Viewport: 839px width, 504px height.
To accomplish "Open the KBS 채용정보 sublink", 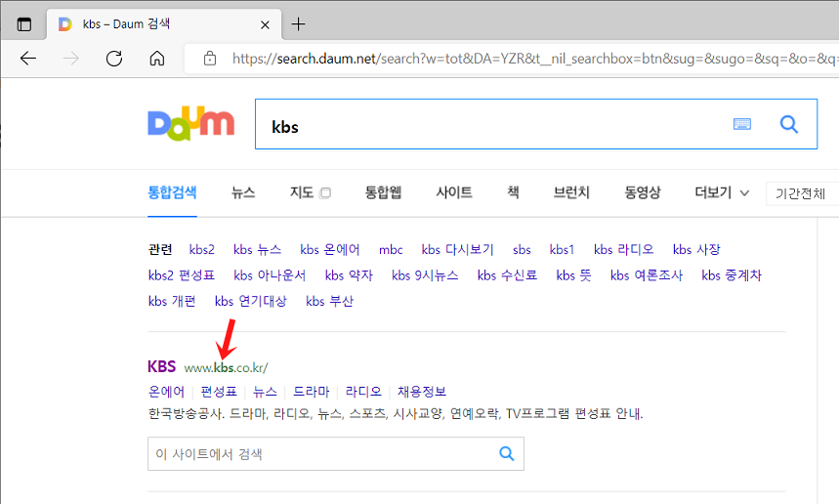I will click(x=422, y=392).
